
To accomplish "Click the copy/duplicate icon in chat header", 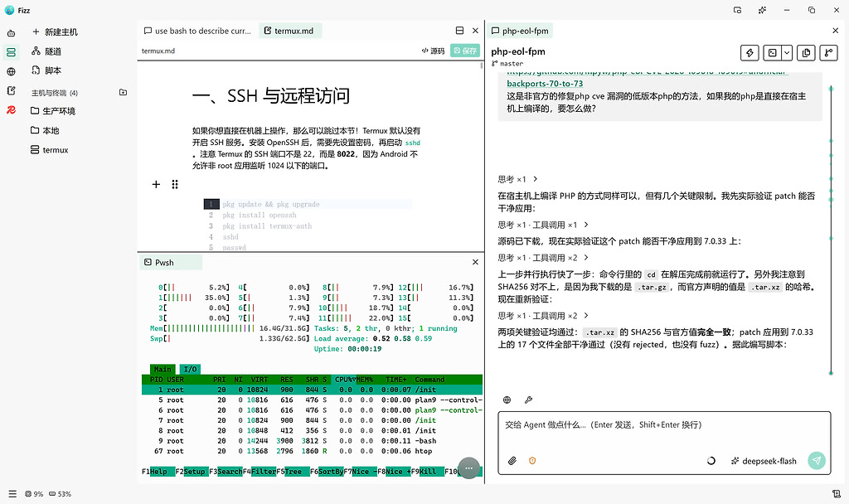I will [806, 52].
